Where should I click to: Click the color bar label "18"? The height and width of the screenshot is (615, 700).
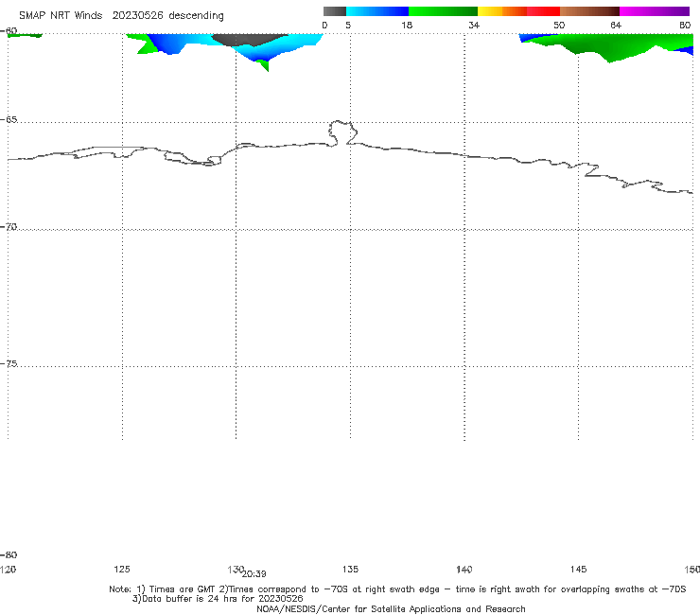click(x=407, y=26)
